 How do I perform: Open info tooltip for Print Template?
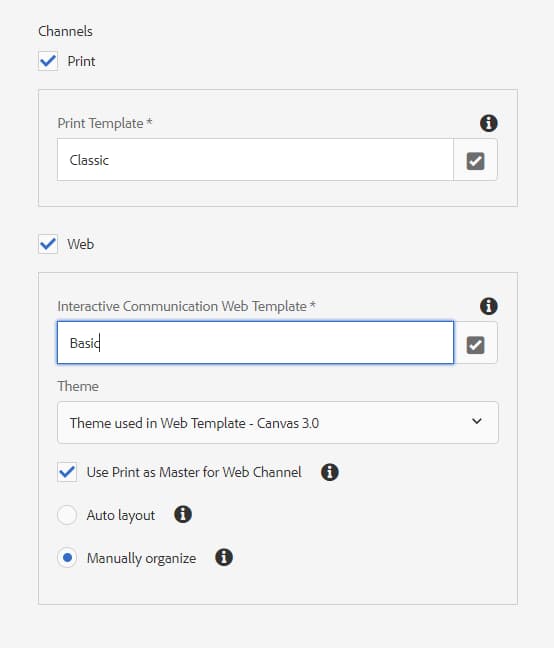tap(488, 123)
